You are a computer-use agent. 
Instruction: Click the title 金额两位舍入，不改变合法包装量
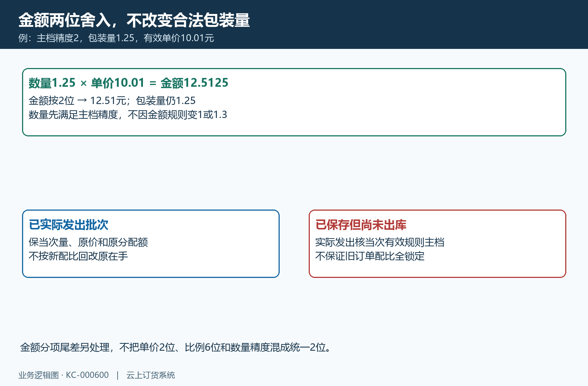pyautogui.click(x=134, y=20)
